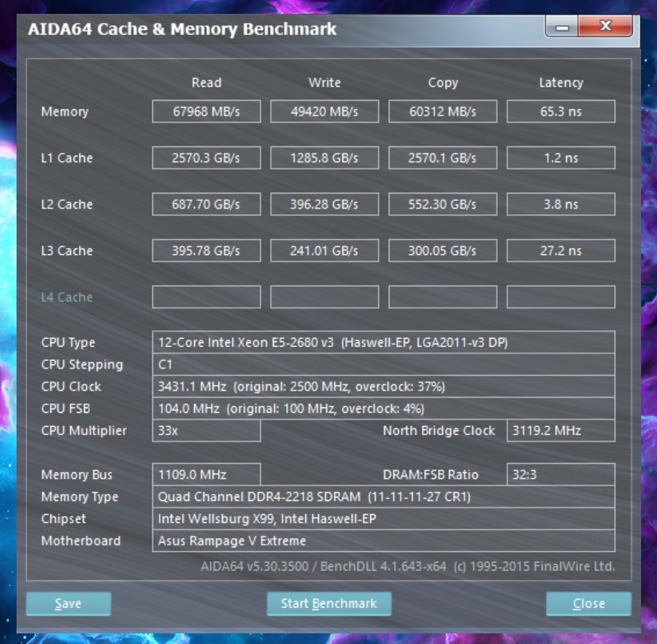Select L2 Cache Write value 396.28 GB/s
This screenshot has width=657, height=644.
325,204
